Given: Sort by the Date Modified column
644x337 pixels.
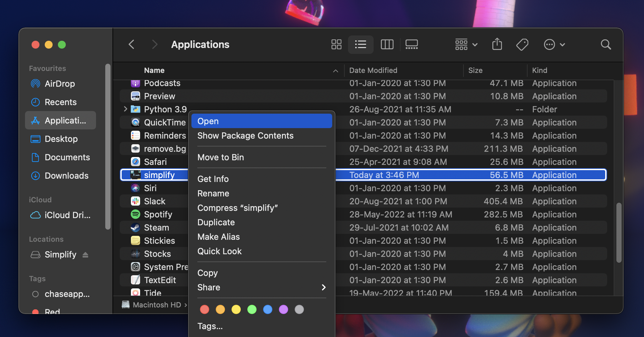Looking at the screenshot, I should point(373,70).
